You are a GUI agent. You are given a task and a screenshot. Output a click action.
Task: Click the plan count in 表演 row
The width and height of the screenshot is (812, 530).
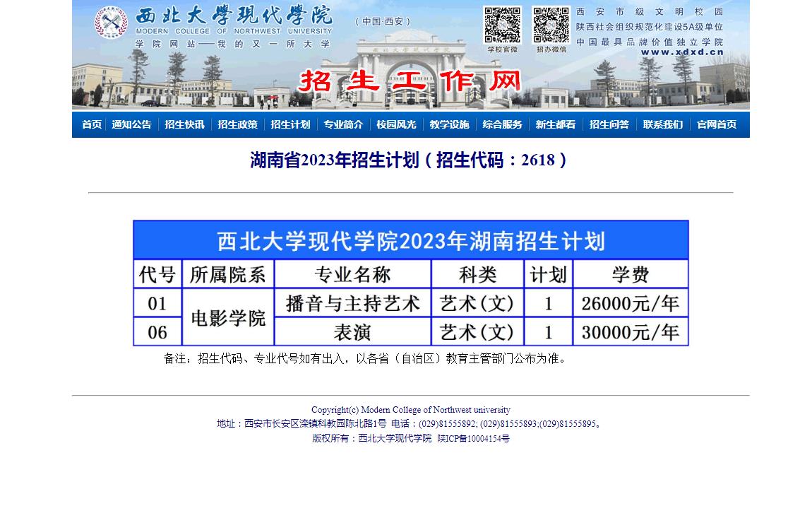pyautogui.click(x=549, y=331)
